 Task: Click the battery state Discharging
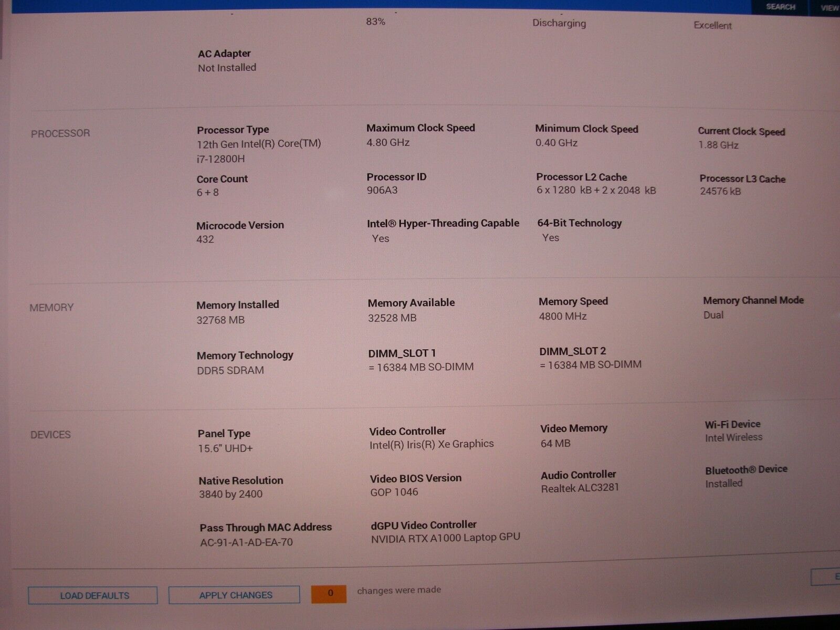click(x=559, y=23)
